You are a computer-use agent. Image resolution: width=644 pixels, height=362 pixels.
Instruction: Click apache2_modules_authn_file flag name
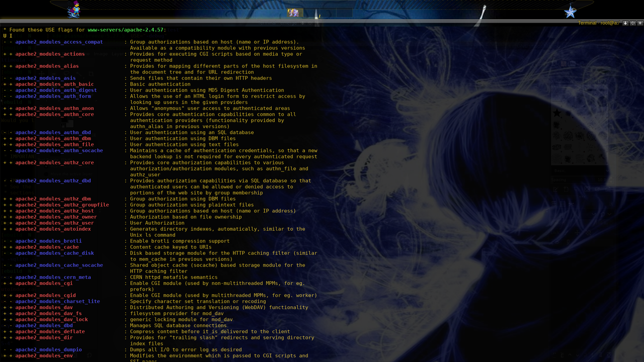[x=54, y=145]
